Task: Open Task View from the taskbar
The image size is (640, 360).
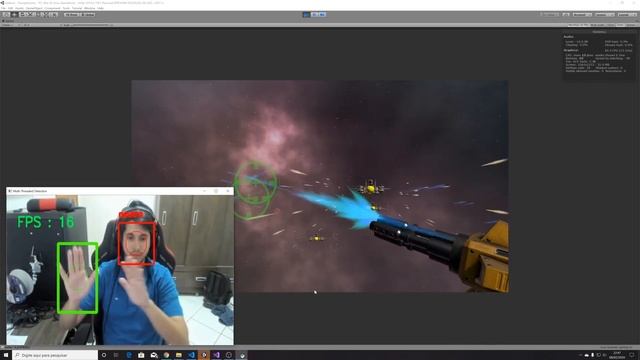Action: point(116,355)
